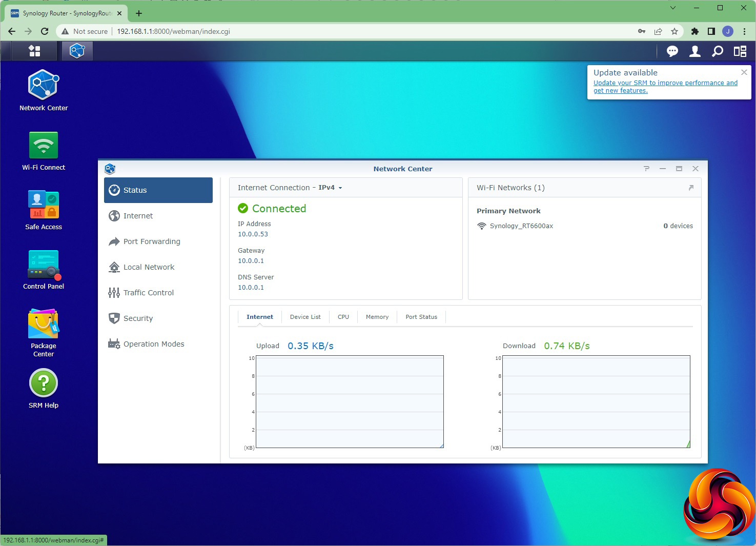
Task: Click the IP address 10.0.0.53
Action: click(253, 234)
